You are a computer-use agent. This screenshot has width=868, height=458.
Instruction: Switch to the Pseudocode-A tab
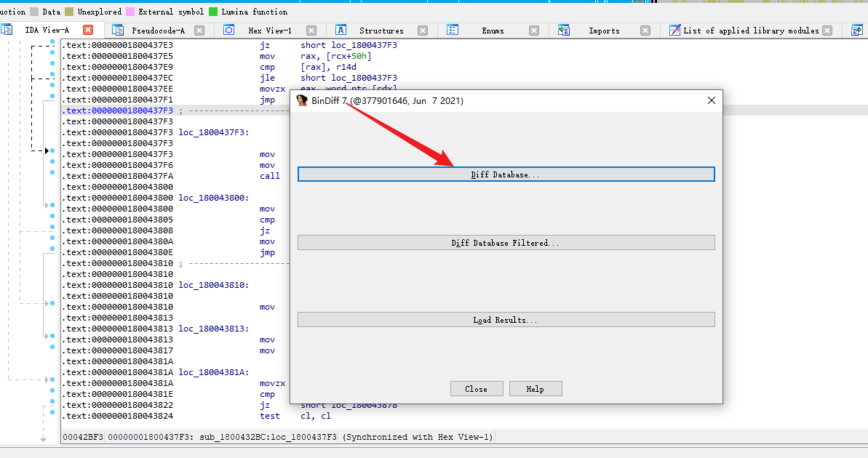[158, 31]
